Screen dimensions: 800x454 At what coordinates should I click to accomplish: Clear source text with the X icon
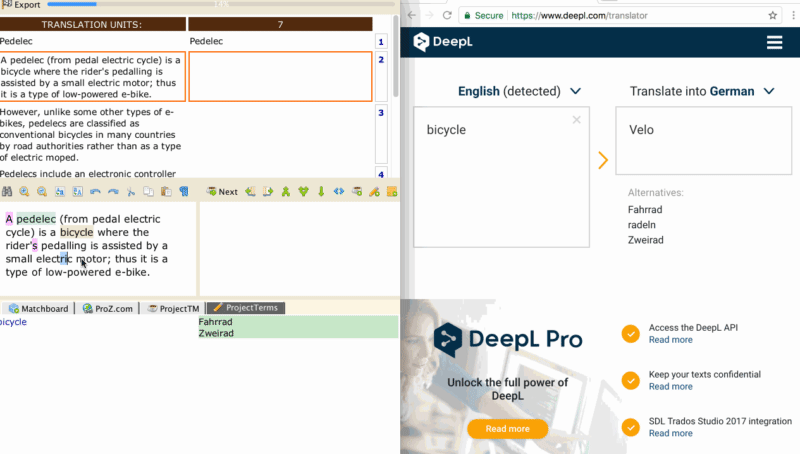pos(577,120)
